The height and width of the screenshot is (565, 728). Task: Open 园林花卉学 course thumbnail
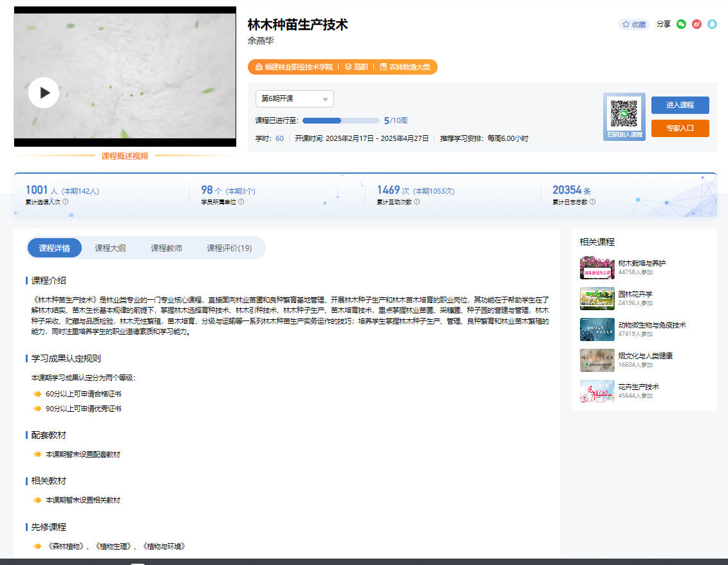(597, 299)
